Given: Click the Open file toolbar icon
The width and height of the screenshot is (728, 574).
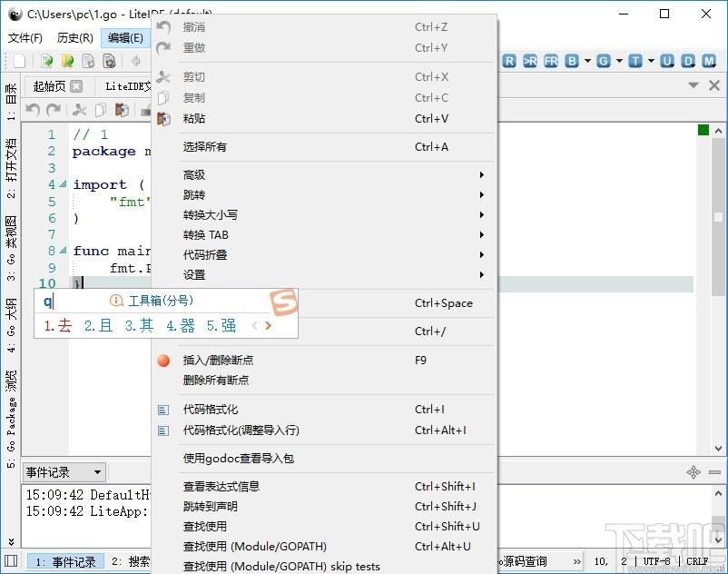Looking at the screenshot, I should pos(46,61).
